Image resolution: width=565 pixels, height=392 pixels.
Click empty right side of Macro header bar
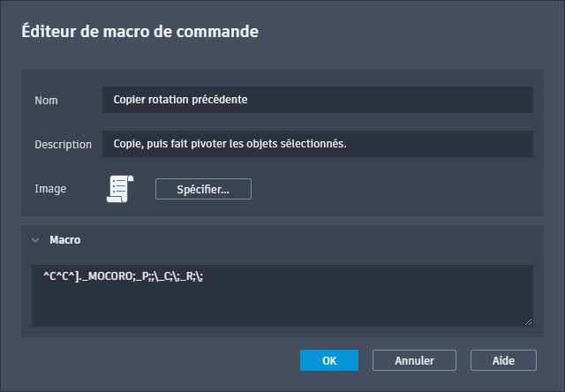click(x=353, y=239)
